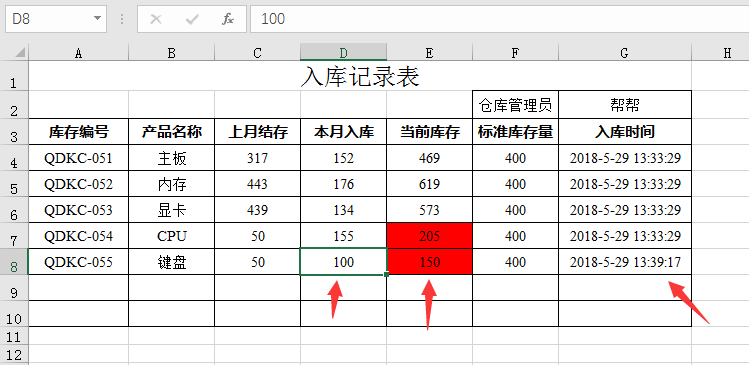Click the 主板 row's 2018-5-29 13:33:29 timestamp
The width and height of the screenshot is (749, 365).
[x=625, y=158]
